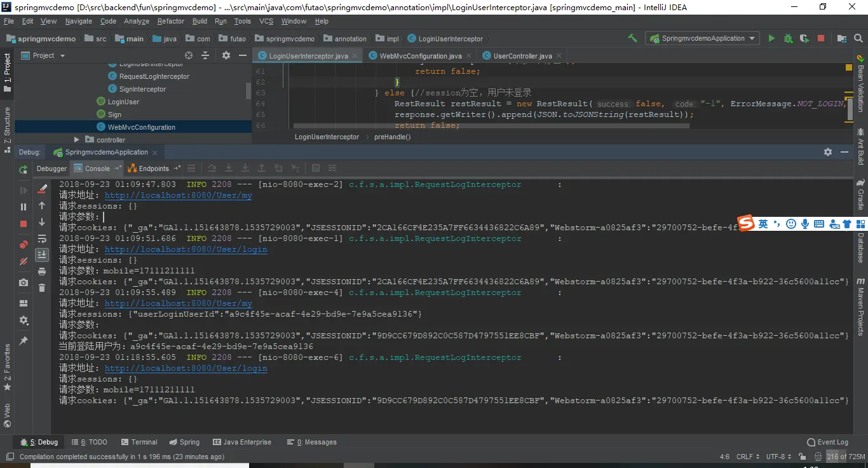This screenshot has height=468, width=868.
Task: Click the Build Project hammer icon
Action: 632,38
